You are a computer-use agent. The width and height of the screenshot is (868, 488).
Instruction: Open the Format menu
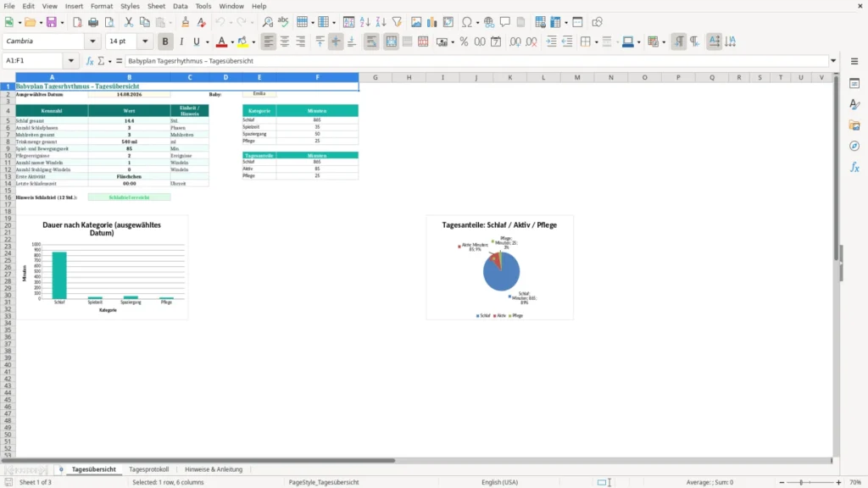(x=102, y=6)
